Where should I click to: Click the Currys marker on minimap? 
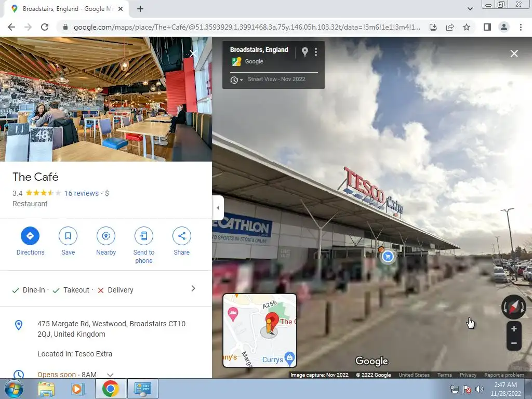point(289,358)
